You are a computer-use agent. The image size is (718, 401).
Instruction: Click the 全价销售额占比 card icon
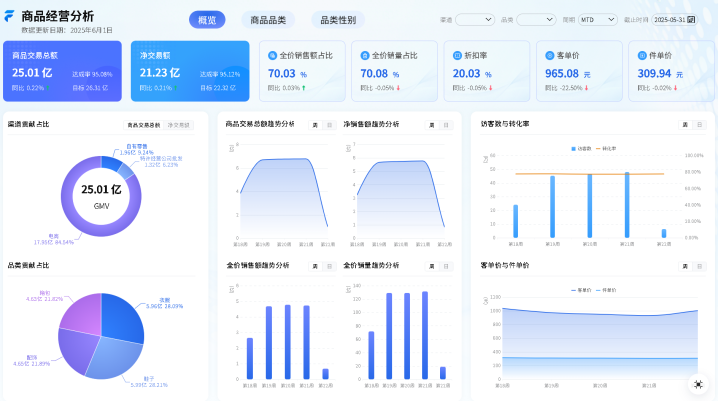point(273,55)
